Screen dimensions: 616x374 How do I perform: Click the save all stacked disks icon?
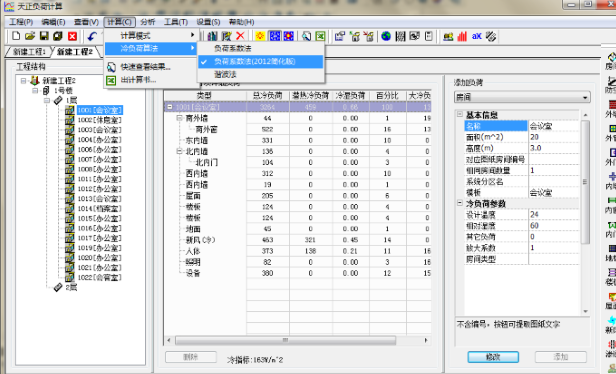58,36
